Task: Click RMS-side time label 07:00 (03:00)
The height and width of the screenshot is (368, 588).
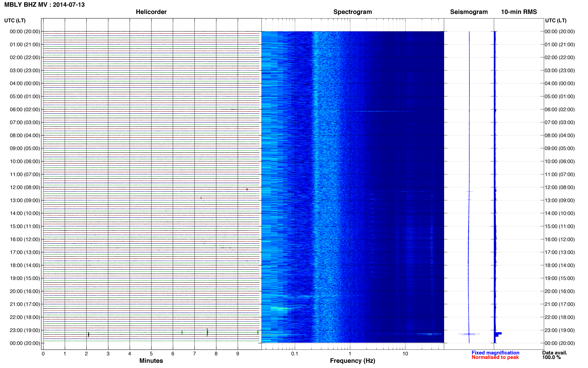Action: pyautogui.click(x=560, y=122)
